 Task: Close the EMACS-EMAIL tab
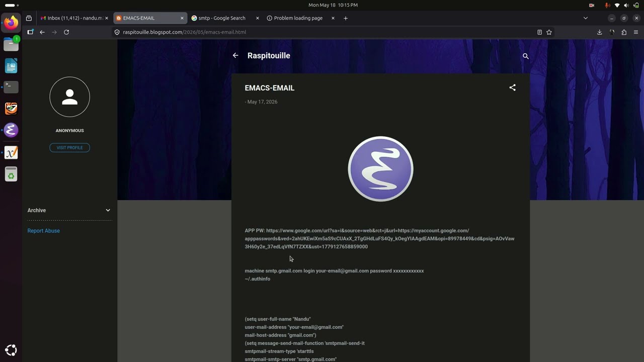182,18
